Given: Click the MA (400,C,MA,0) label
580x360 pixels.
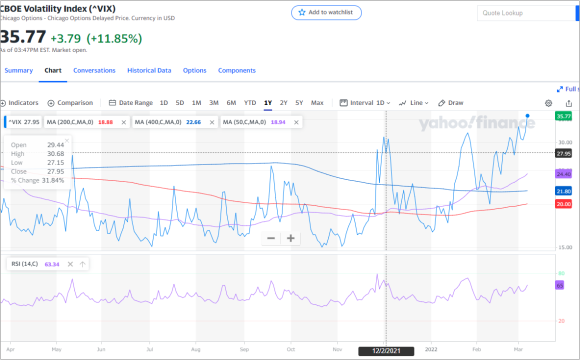Looking at the screenshot, I should click(158, 122).
